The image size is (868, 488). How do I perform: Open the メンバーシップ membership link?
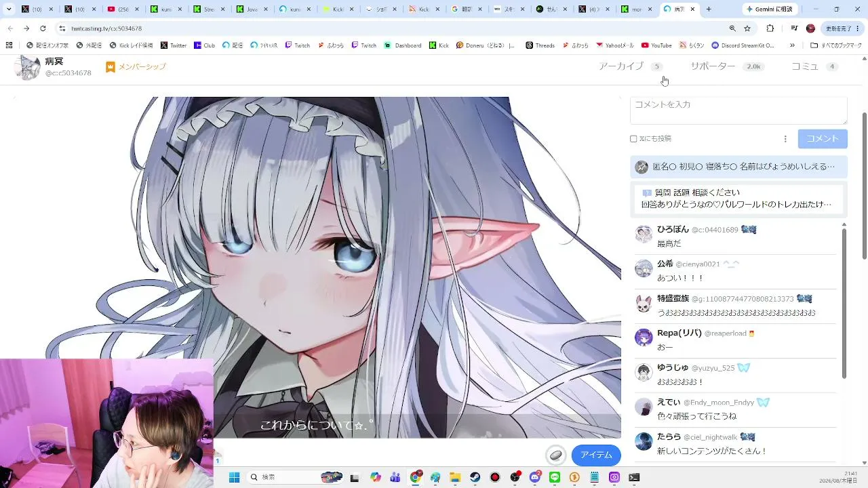[136, 66]
